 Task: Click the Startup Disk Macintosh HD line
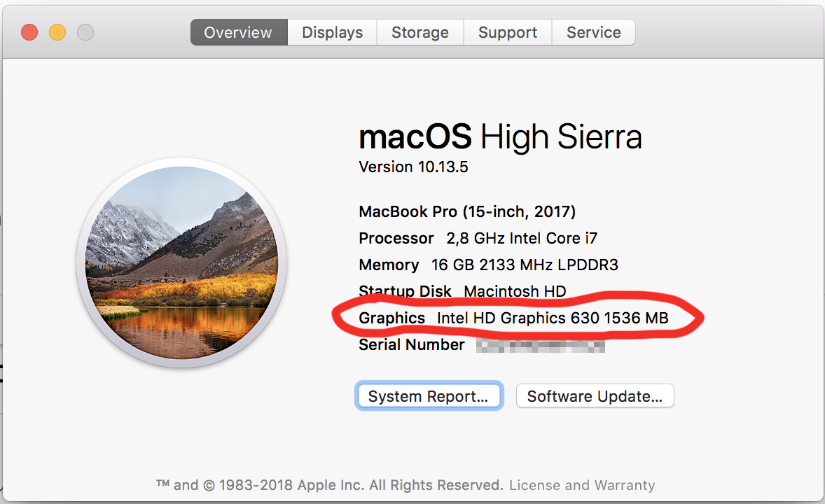tap(462, 291)
